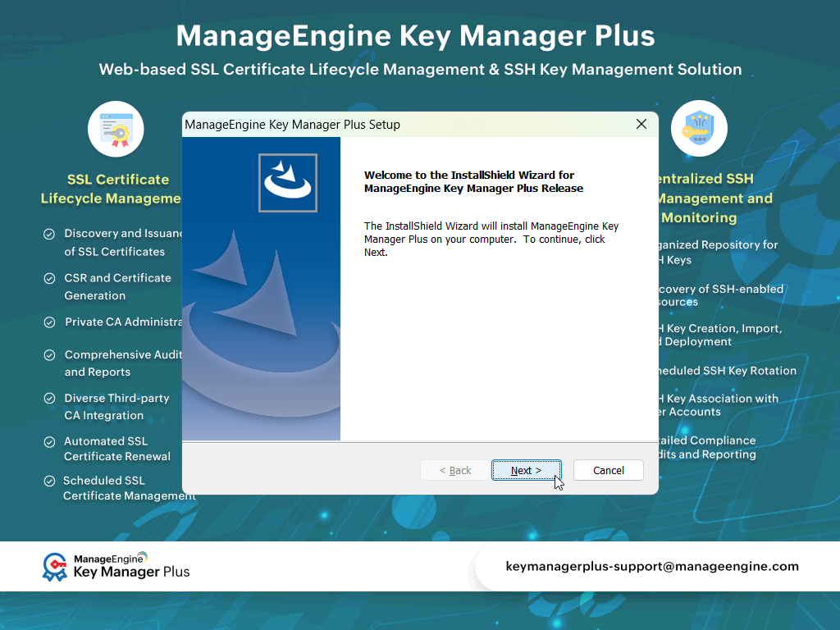This screenshot has width=840, height=630.
Task: Click the checkmark icon beside CSR and Certificate Generation
Action: (x=49, y=279)
